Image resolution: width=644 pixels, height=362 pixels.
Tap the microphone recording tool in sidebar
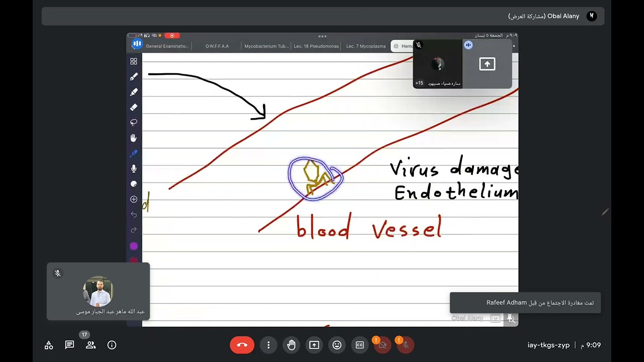click(133, 169)
